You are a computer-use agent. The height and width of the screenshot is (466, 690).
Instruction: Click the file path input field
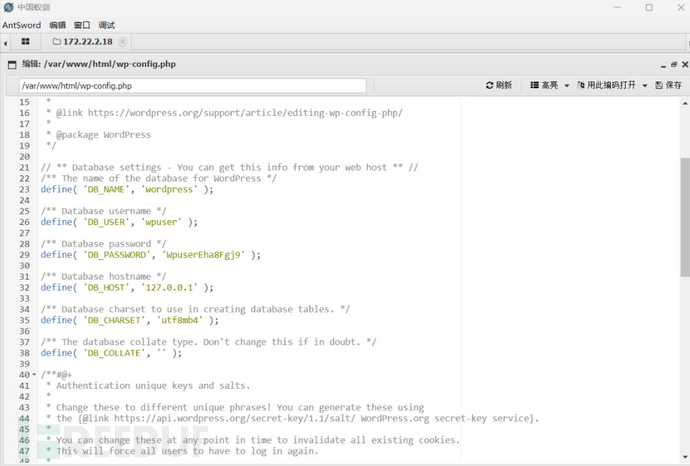[192, 86]
